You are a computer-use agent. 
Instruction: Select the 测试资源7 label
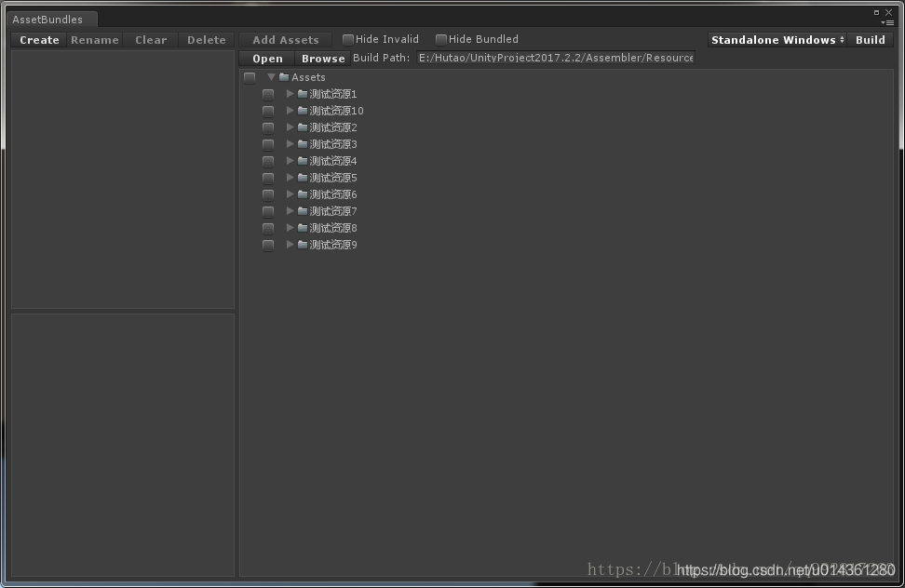[333, 211]
